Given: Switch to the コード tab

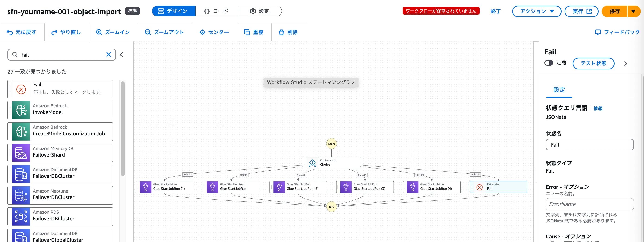Looking at the screenshot, I should 217,11.
